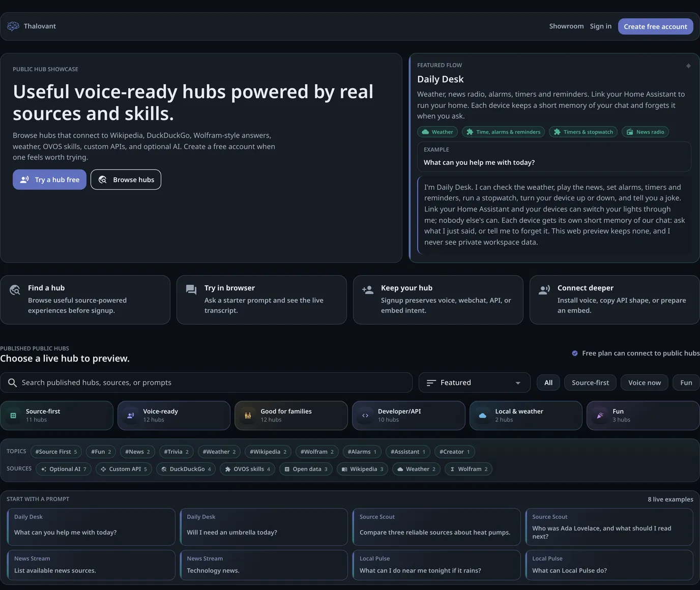Open the Featured sort dropdown
This screenshot has width=700, height=590.
pos(474,382)
